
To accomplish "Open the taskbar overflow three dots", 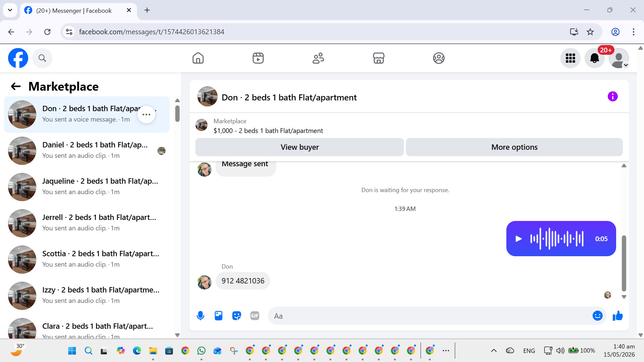I will (446, 351).
